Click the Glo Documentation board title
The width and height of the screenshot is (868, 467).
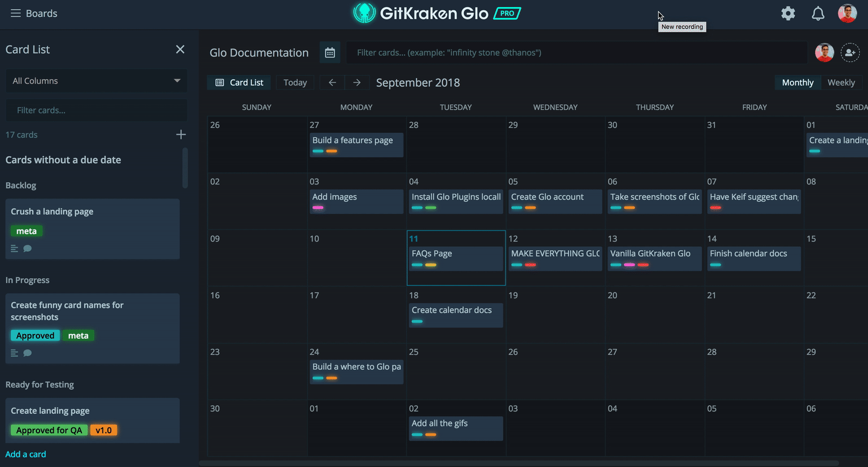pyautogui.click(x=259, y=53)
